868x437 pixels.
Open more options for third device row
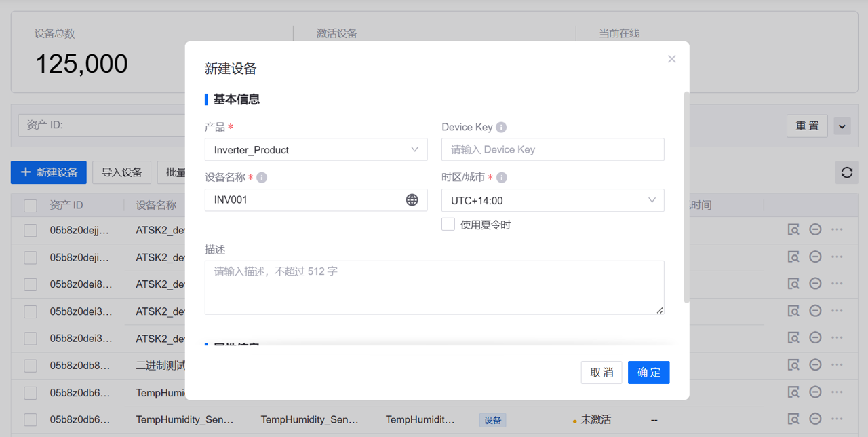[837, 284]
